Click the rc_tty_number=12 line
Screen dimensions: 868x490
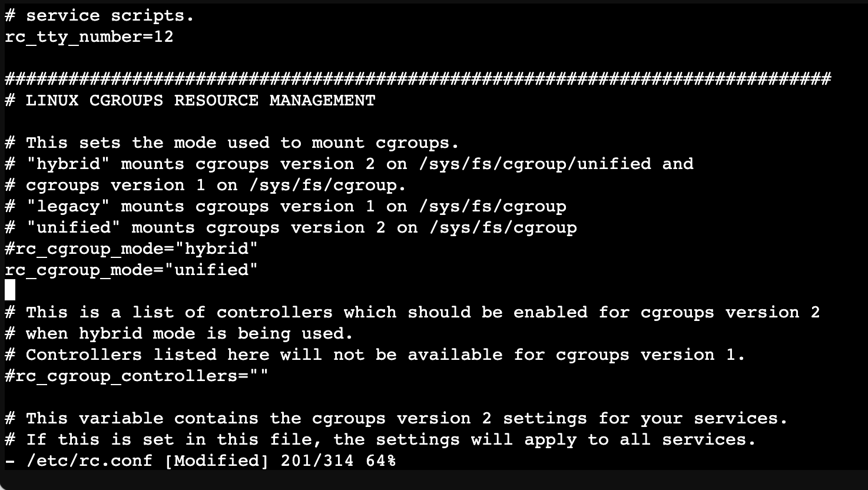click(x=89, y=37)
